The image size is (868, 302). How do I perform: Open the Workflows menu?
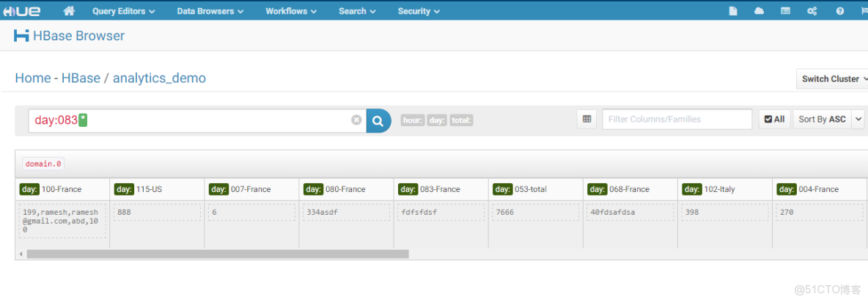[290, 11]
